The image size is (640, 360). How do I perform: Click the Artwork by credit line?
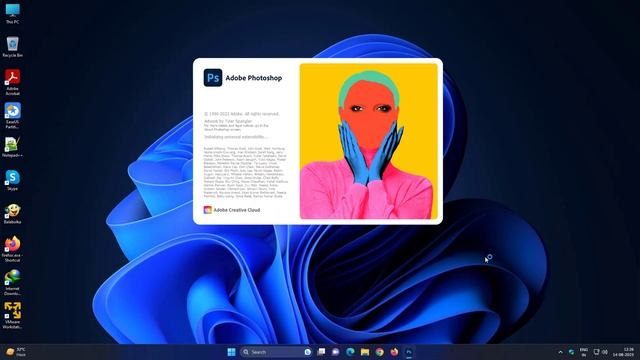tap(228, 121)
